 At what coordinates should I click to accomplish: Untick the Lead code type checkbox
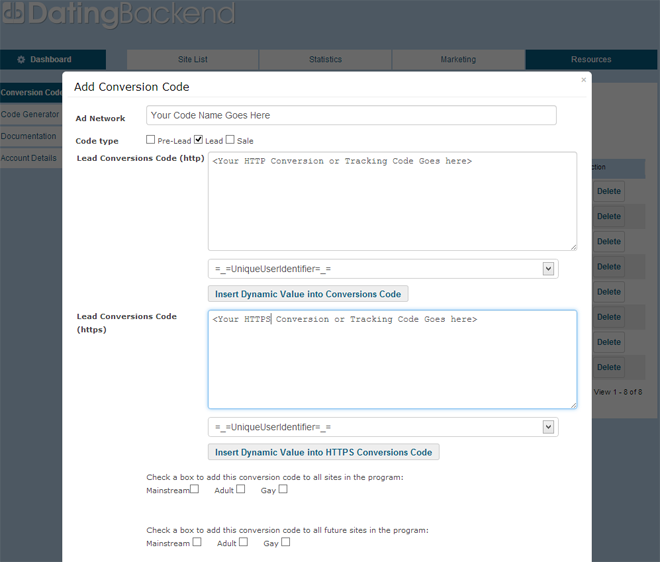coord(198,139)
